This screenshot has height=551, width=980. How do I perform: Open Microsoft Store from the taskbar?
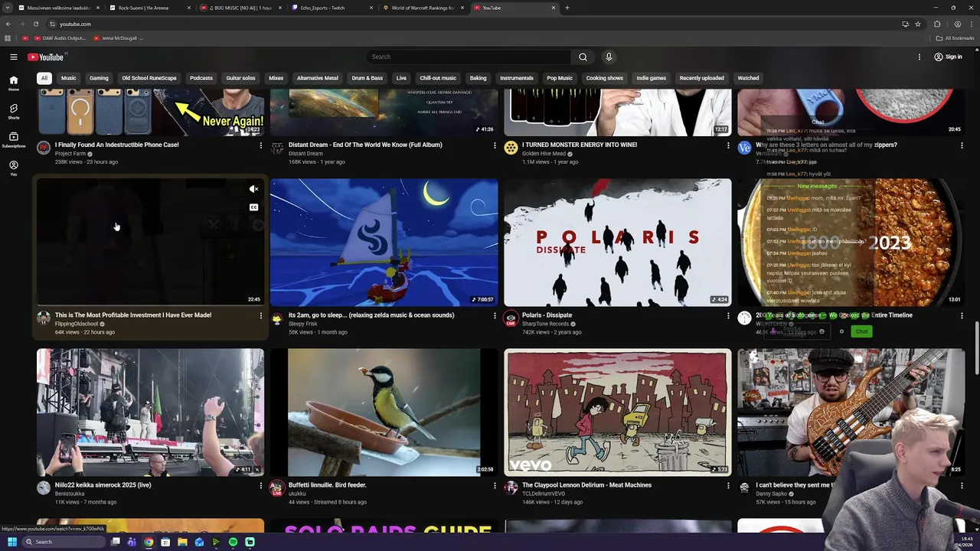165,542
